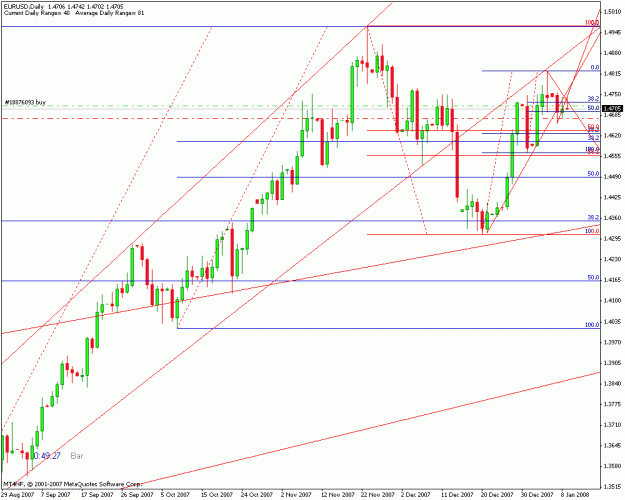The image size is (625, 500).
Task: Click the MetaQuotes Software Corp. copyright text
Action: tap(72, 484)
